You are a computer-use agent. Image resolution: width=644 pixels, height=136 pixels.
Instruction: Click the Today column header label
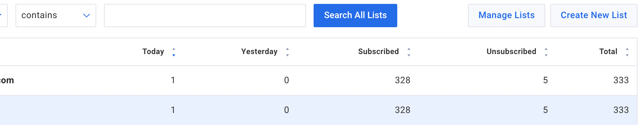click(153, 52)
